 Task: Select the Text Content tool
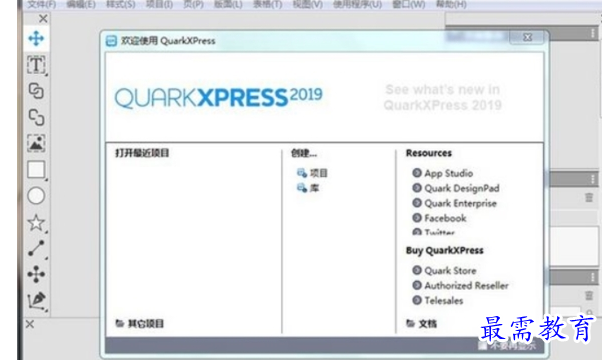tap(36, 64)
